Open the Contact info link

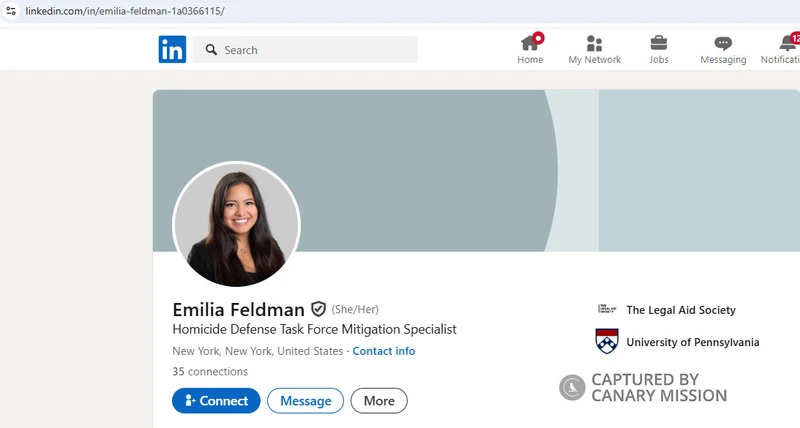384,351
